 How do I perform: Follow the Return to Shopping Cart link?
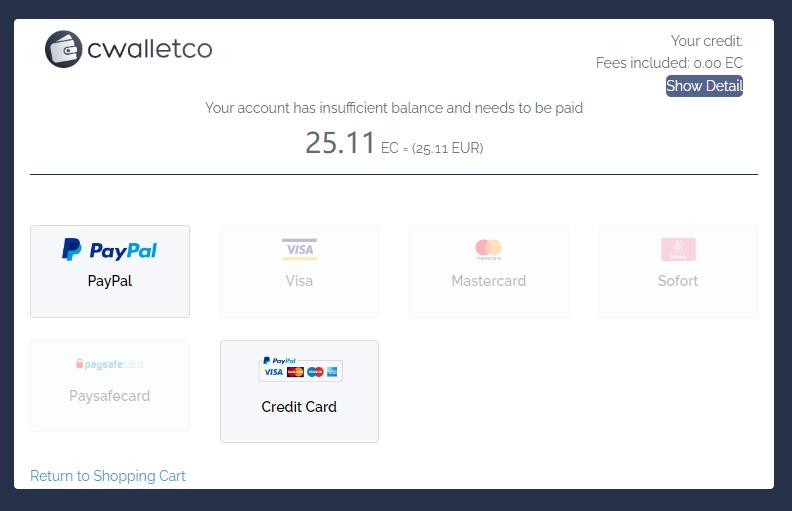(108, 476)
